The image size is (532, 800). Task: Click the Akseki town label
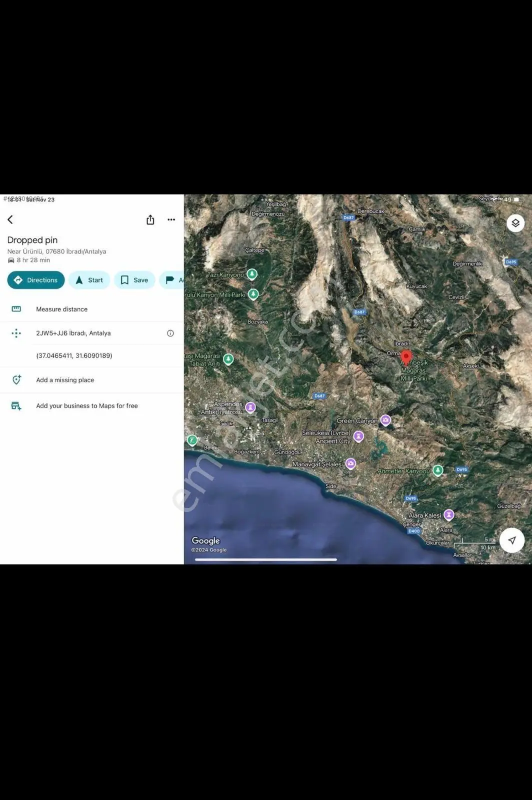click(x=471, y=365)
